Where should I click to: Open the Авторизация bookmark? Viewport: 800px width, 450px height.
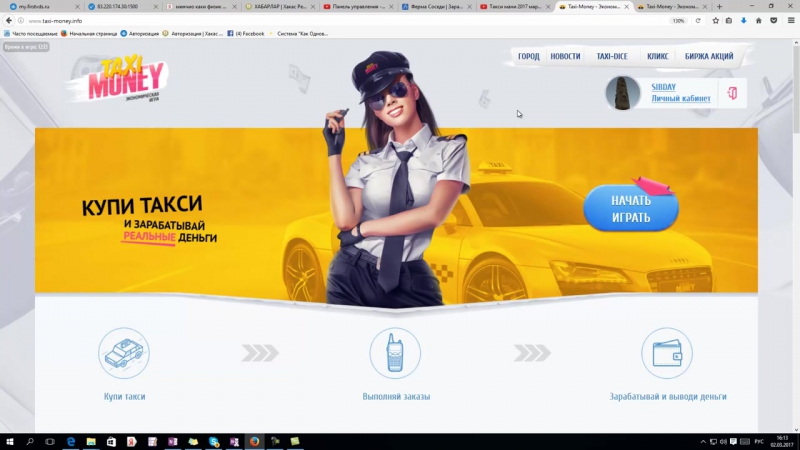tap(140, 34)
